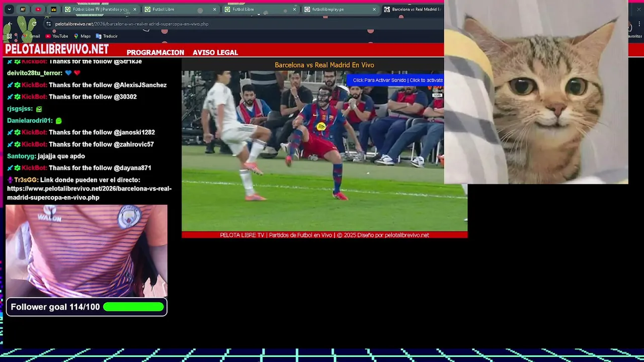Click the pelotalibrevivo.net link in chat
The width and height of the screenshot is (644, 362).
point(89,193)
